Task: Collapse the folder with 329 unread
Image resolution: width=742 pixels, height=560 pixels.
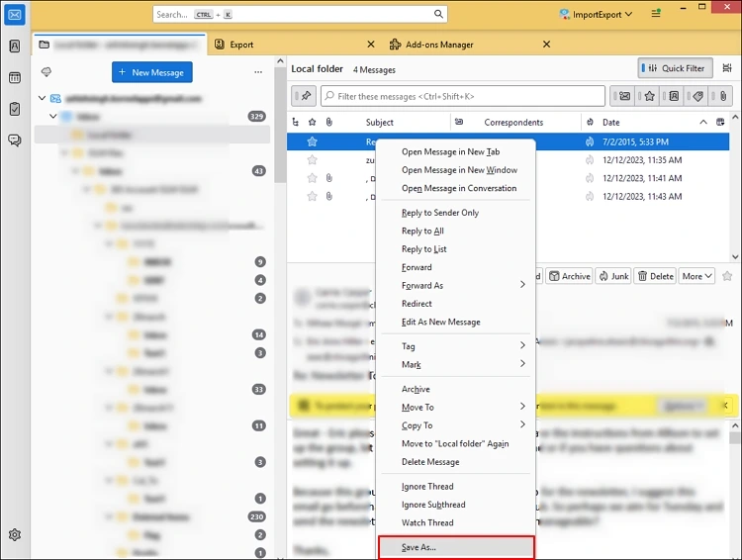Action: (x=53, y=116)
